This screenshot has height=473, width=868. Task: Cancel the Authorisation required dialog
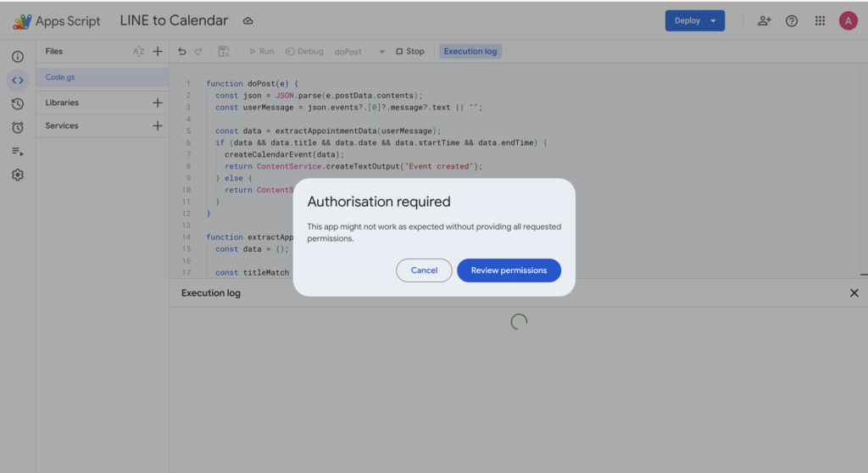(x=424, y=270)
